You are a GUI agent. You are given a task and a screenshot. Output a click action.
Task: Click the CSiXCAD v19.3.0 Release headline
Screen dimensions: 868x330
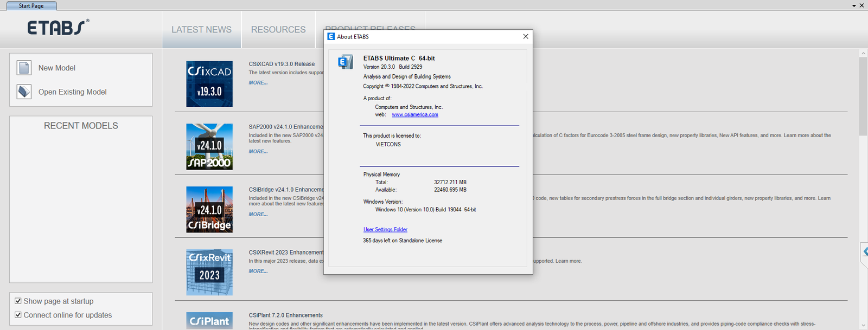(282, 64)
